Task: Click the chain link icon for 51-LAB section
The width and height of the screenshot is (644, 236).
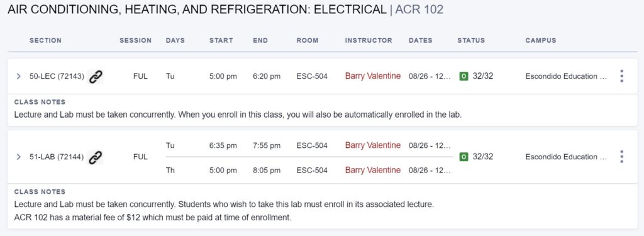Action: (96, 157)
